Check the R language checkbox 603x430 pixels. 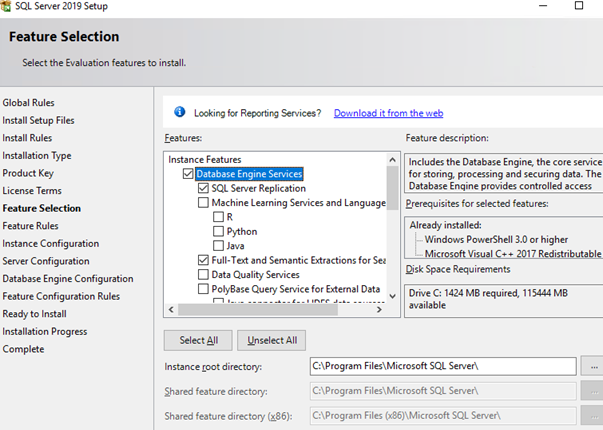point(218,217)
